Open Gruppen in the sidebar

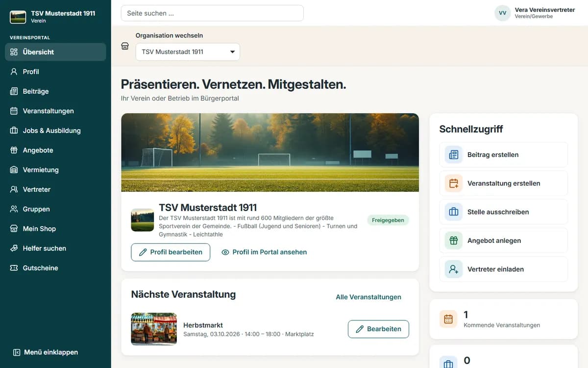(x=55, y=209)
